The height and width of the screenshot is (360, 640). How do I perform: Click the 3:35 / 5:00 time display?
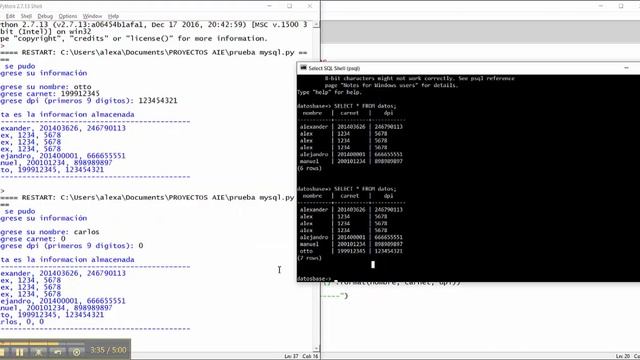[108, 350]
